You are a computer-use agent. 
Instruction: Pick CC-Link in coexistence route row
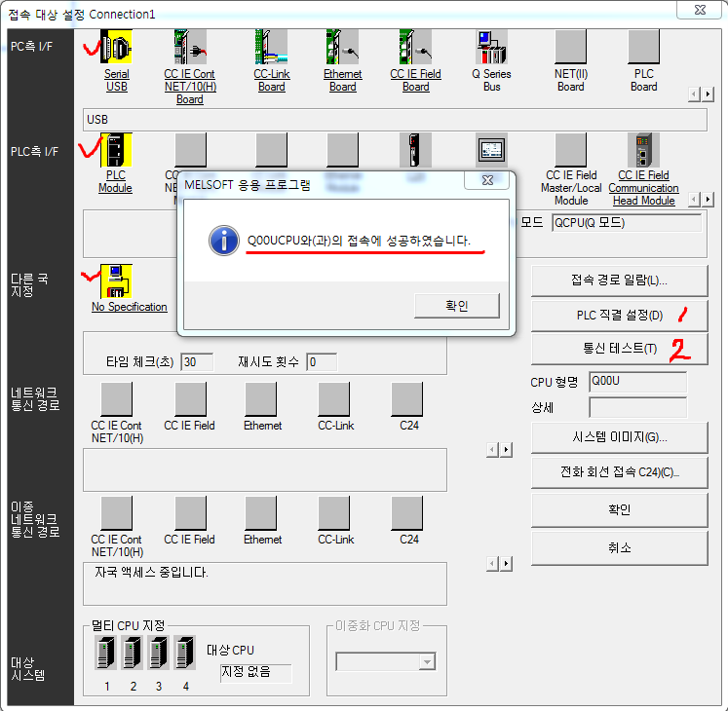coord(334,513)
